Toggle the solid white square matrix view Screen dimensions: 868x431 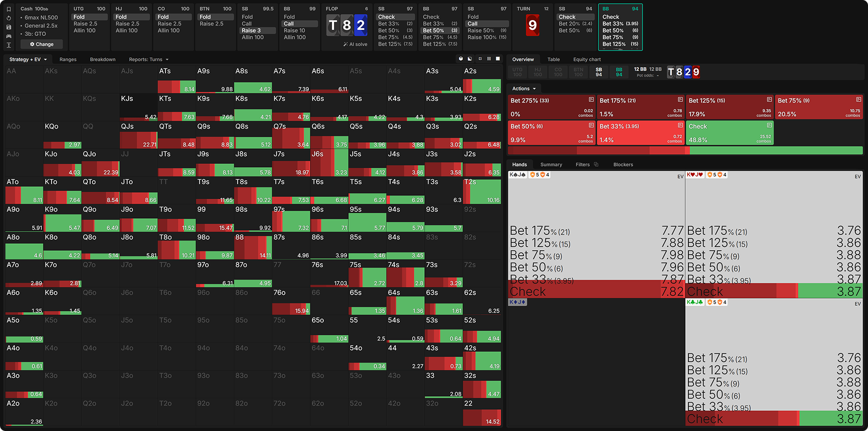click(498, 59)
